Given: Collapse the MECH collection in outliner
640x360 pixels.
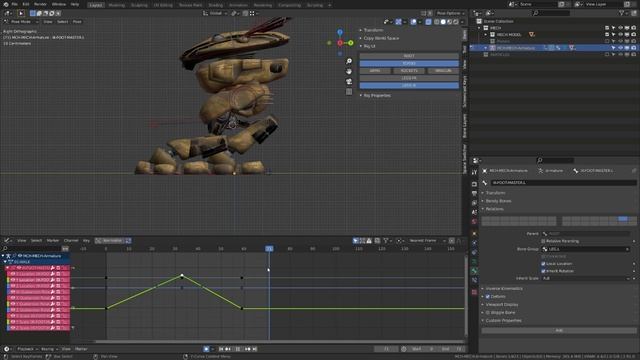Looking at the screenshot, I should [480, 28].
